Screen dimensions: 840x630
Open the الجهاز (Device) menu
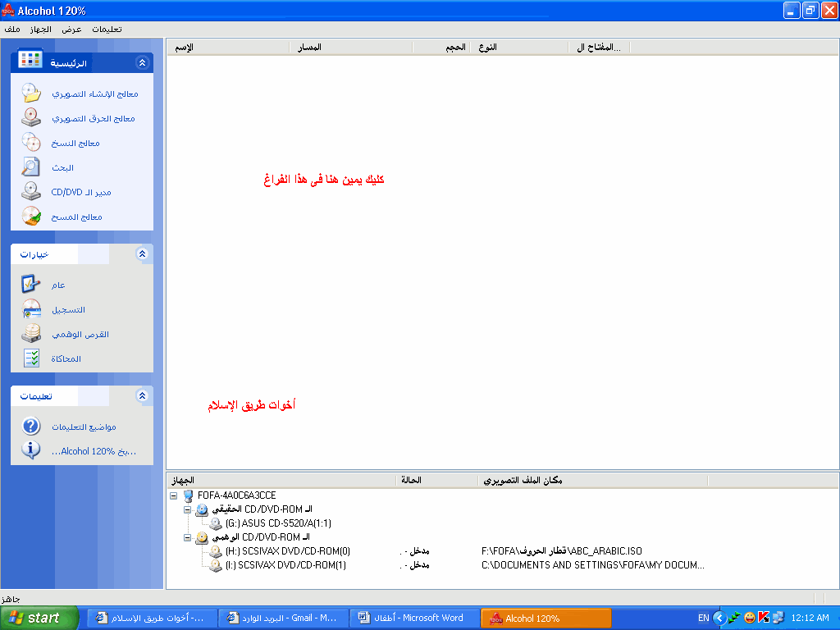tap(41, 29)
